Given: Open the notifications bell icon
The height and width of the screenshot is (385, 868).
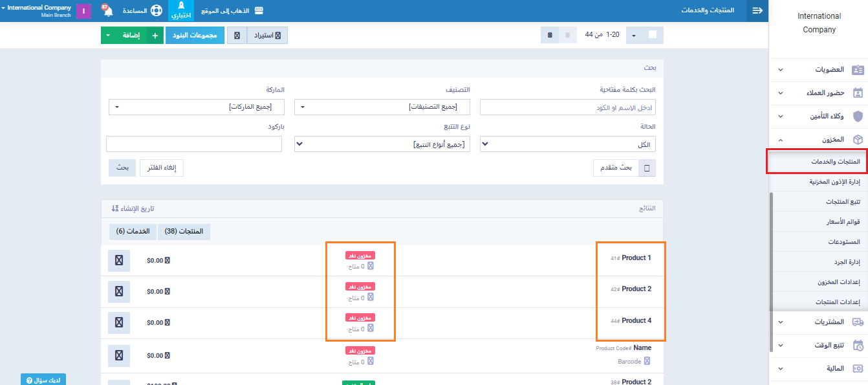Looking at the screenshot, I should [x=107, y=11].
